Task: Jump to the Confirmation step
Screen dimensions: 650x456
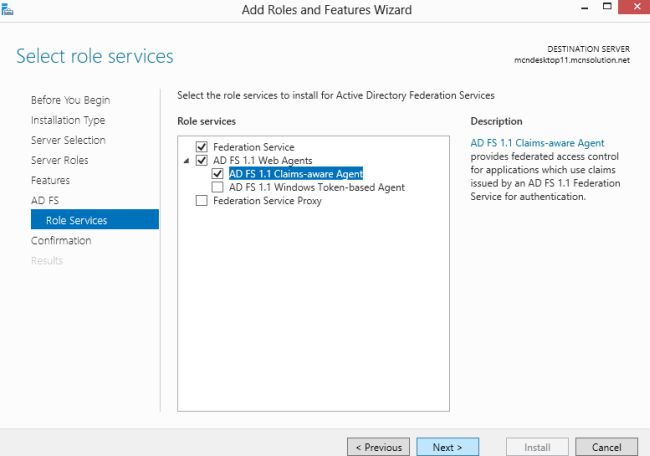Action: click(x=61, y=240)
